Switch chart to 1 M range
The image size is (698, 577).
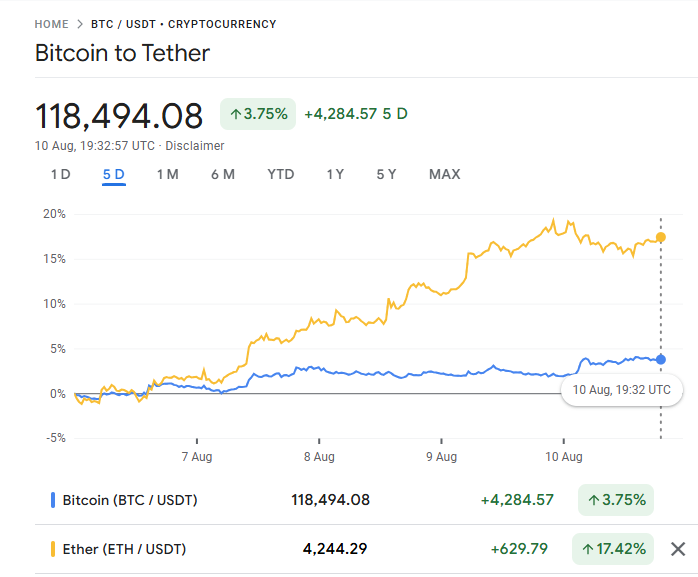(x=167, y=174)
